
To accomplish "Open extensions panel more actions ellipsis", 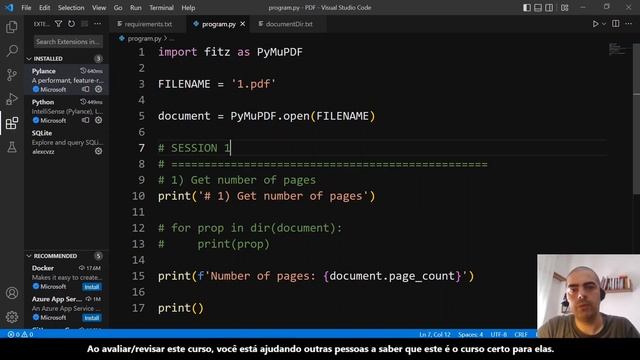I will [x=98, y=24].
